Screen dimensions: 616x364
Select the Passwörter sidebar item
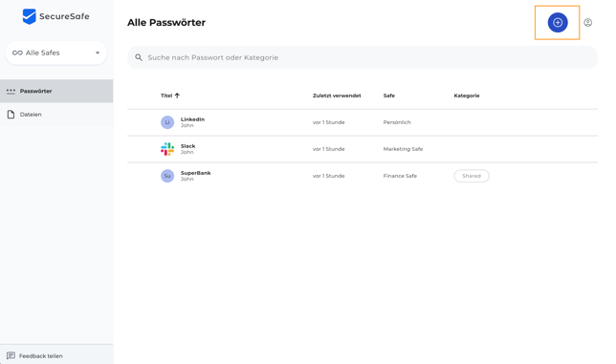click(x=56, y=91)
